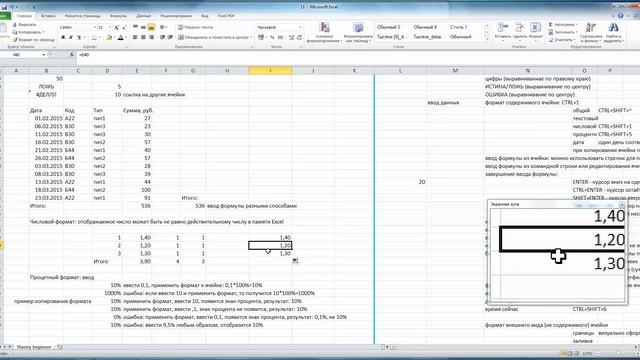Open Вид ribbon tab
Screen dimensions: 640x360
pyautogui.click(x=204, y=16)
